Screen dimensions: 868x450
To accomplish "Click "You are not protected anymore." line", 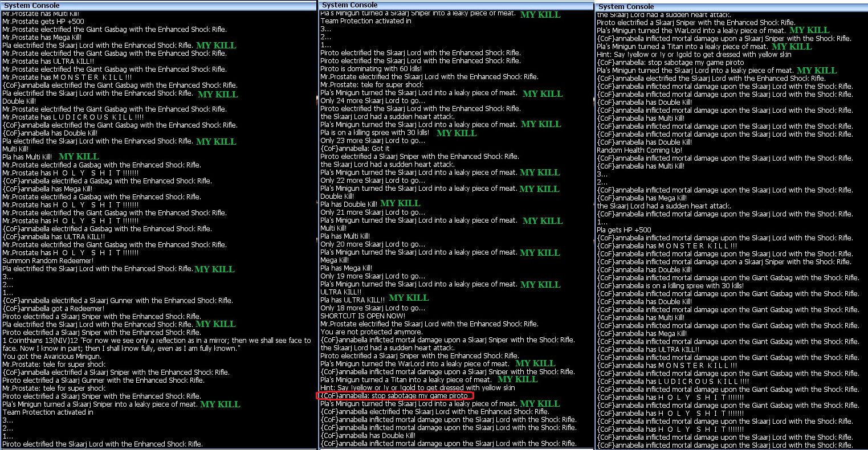I will click(372, 332).
